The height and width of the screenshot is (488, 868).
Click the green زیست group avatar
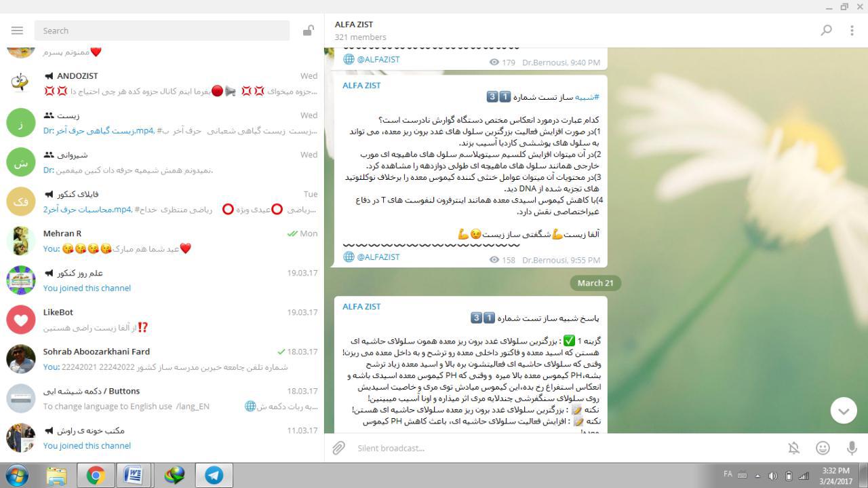coord(21,123)
